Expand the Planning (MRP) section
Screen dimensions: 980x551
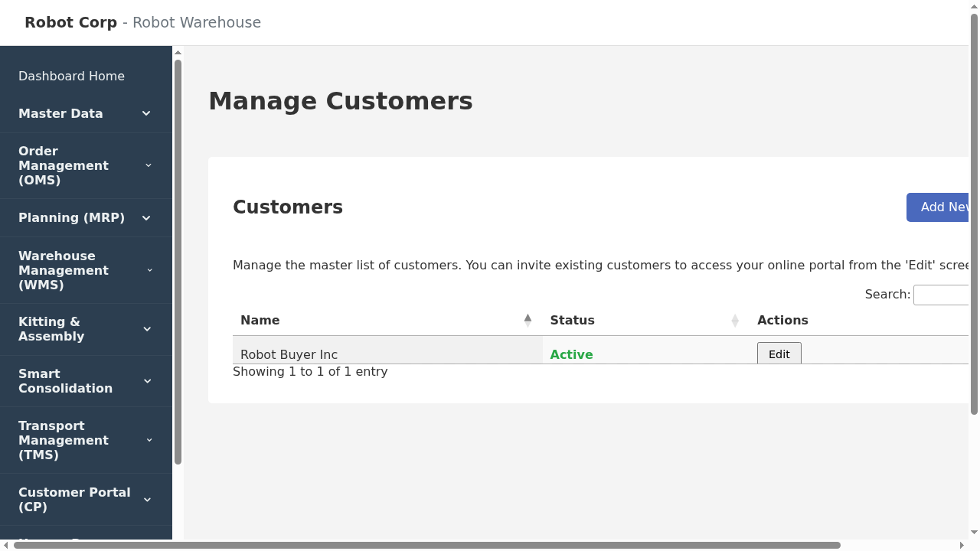coord(146,218)
